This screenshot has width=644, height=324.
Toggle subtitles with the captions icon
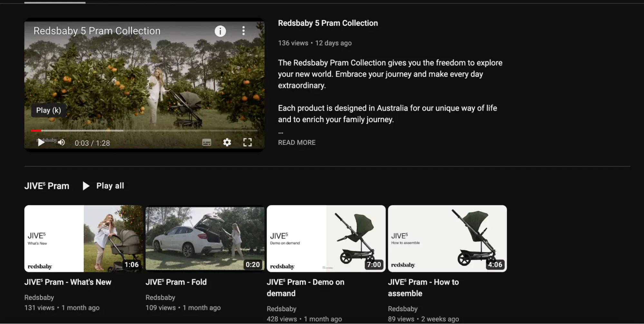coord(207,142)
